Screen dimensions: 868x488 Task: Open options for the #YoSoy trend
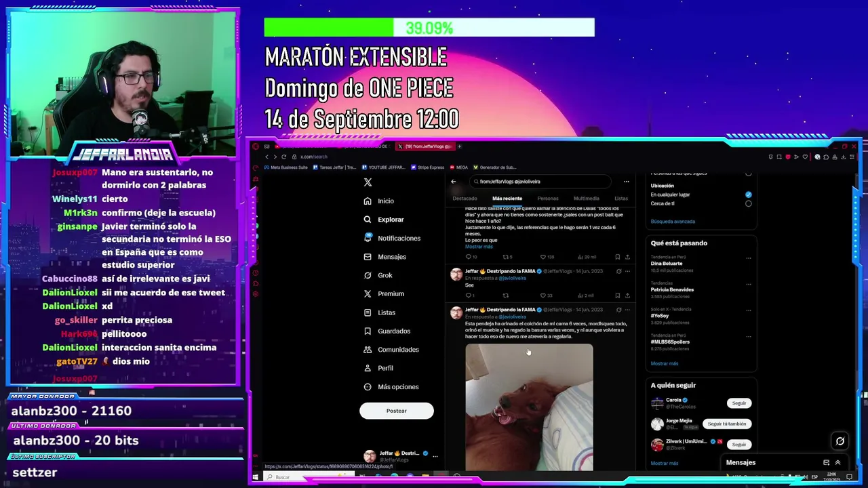(749, 310)
